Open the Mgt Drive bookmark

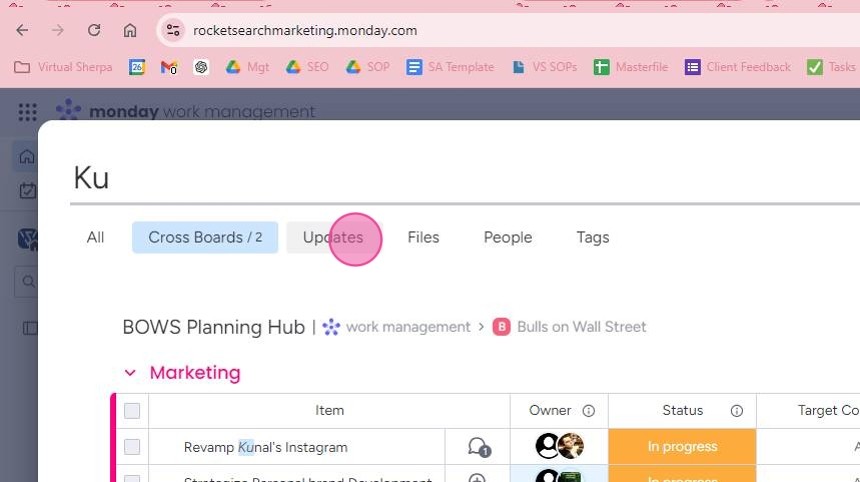pos(247,67)
